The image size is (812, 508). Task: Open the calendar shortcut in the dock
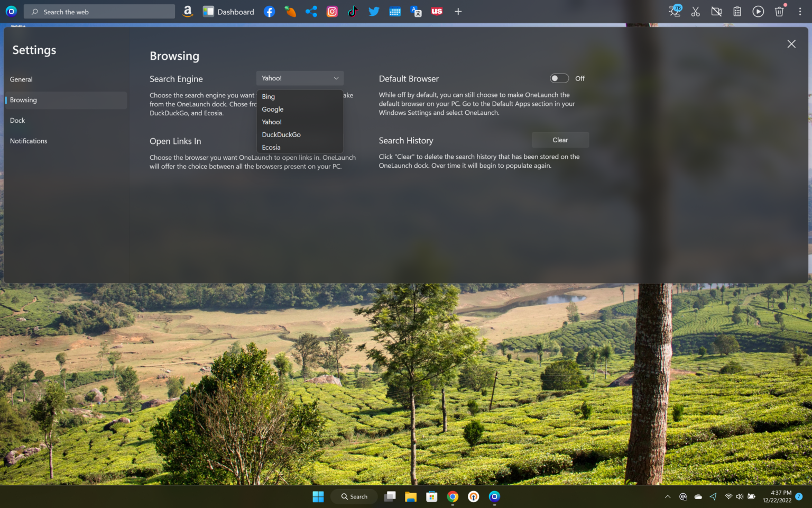point(395,11)
